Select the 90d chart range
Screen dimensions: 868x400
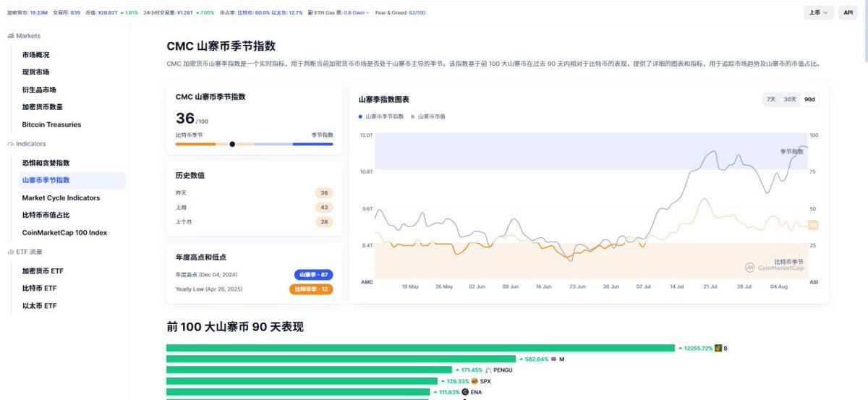tap(809, 99)
